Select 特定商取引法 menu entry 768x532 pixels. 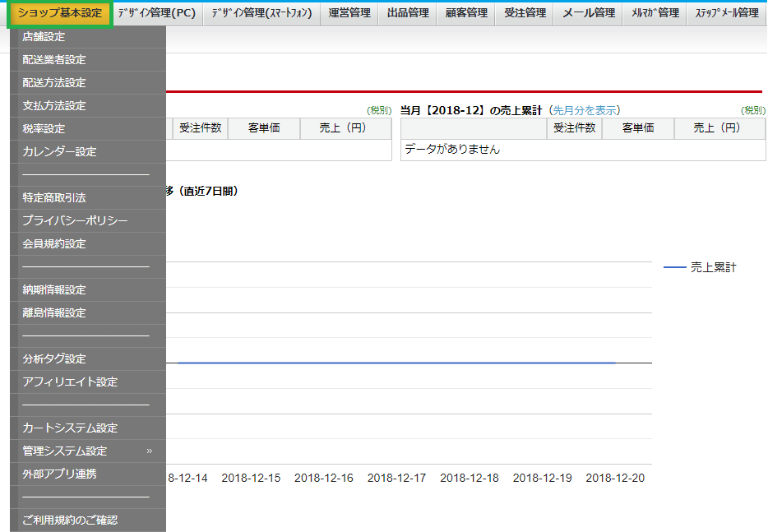point(88,198)
